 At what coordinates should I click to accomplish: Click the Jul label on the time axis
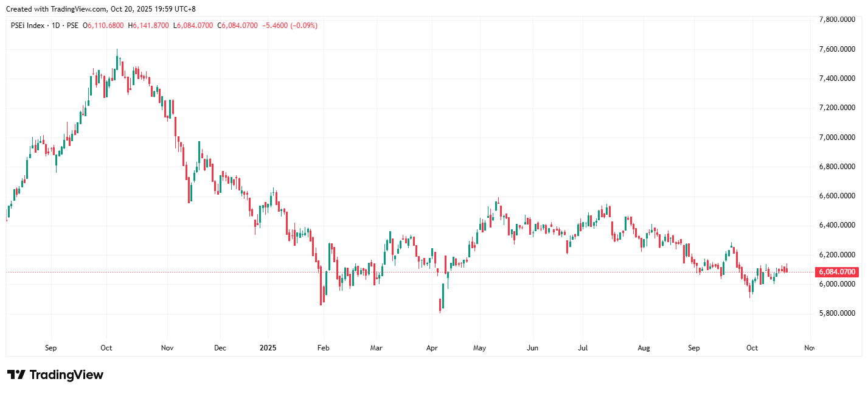coord(583,349)
